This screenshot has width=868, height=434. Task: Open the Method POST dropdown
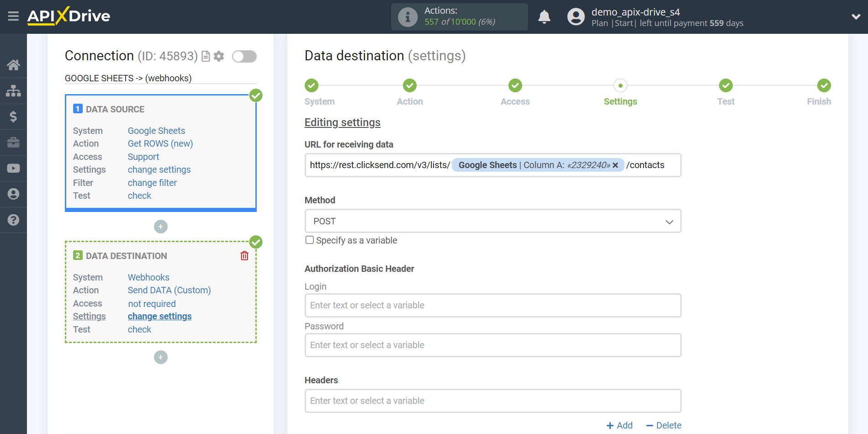coord(493,221)
